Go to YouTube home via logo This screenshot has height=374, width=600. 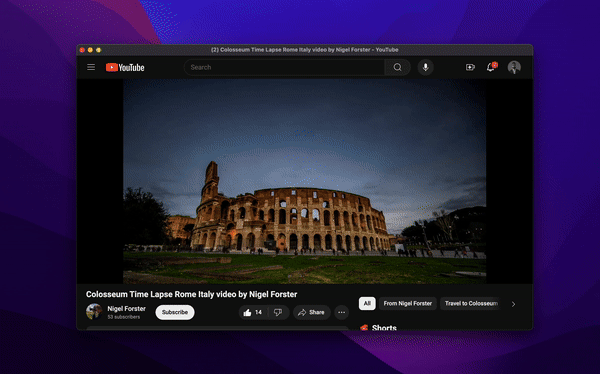tap(125, 67)
